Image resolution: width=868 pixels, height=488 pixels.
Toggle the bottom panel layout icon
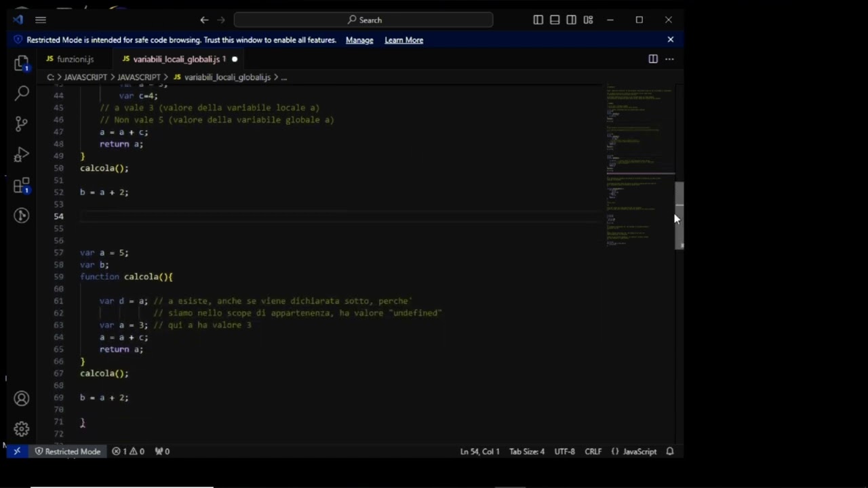tap(555, 20)
